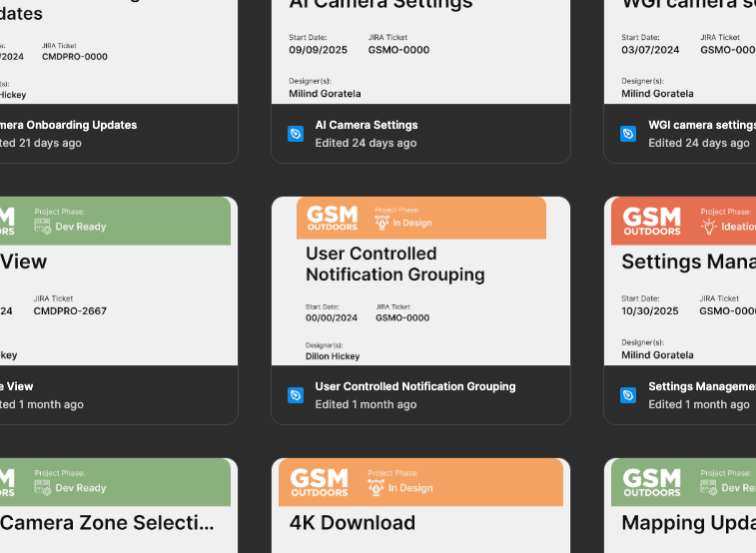Click AI Camera Settings file title
Viewport: 756px width, 553px height.
367,125
